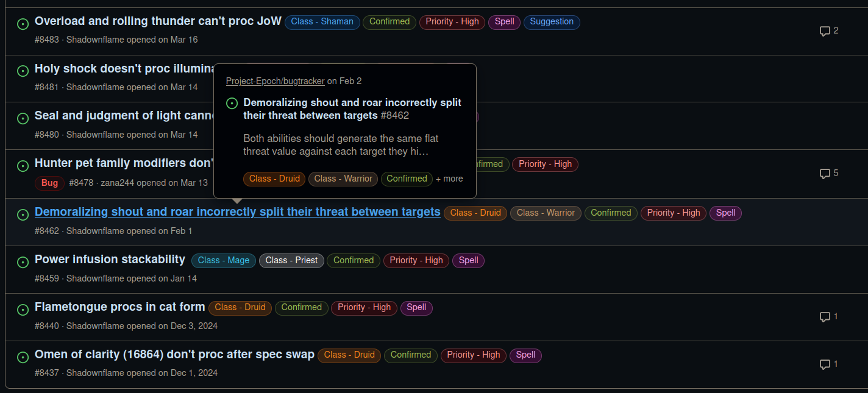Click Confirmed label in Demoralizing shout list row
The image size is (868, 393).
coord(611,213)
